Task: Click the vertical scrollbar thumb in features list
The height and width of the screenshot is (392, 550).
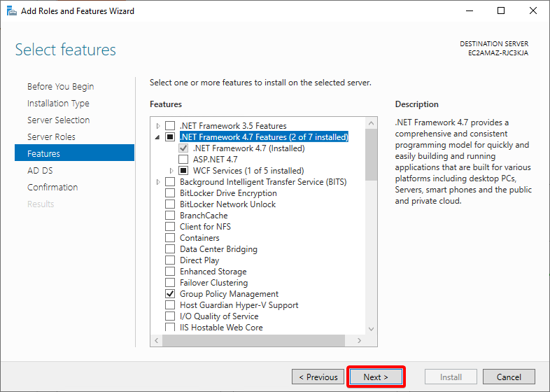Action: [371, 155]
